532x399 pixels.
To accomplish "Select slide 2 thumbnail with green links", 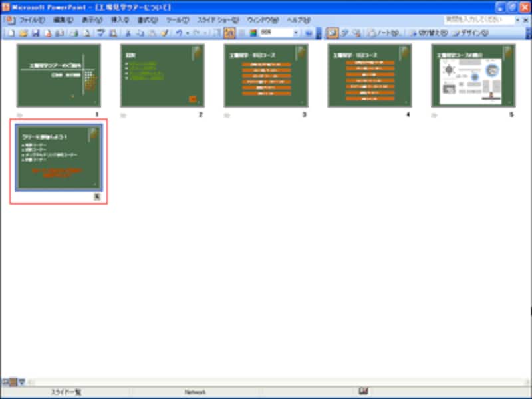I will point(162,75).
